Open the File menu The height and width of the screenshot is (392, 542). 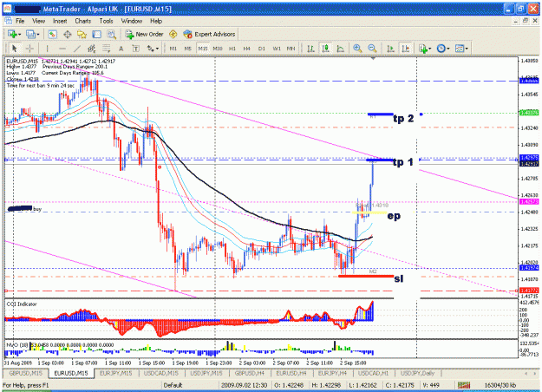[x=20, y=21]
